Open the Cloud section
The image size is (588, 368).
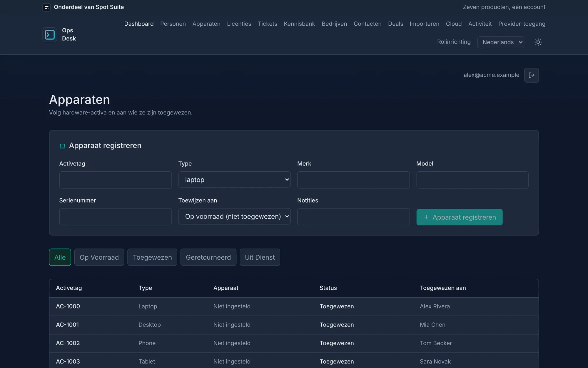(454, 24)
